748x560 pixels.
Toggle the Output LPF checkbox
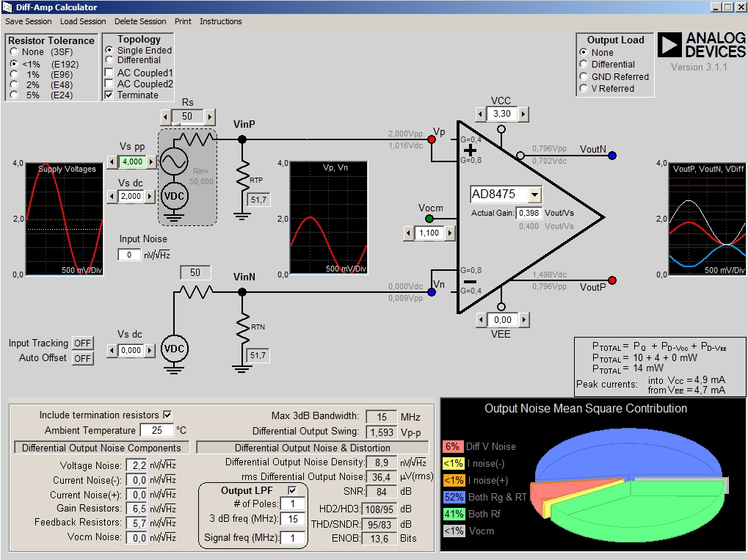tap(292, 490)
